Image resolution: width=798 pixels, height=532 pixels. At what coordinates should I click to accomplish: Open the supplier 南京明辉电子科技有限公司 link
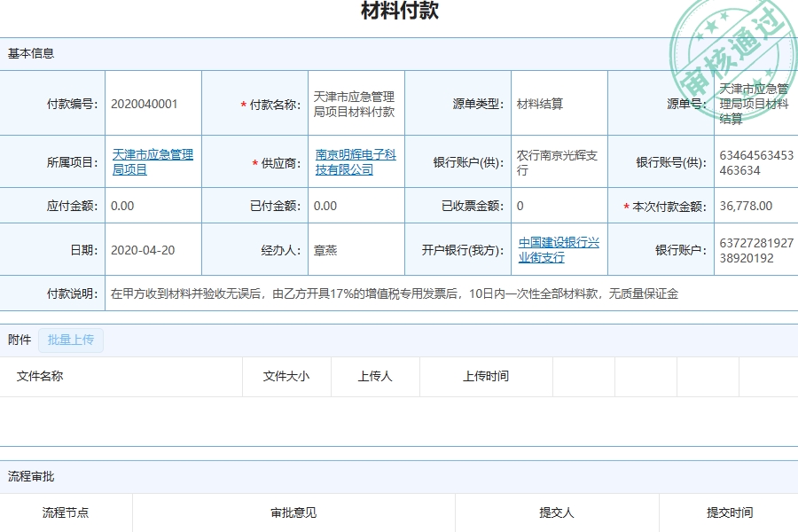pos(357,161)
